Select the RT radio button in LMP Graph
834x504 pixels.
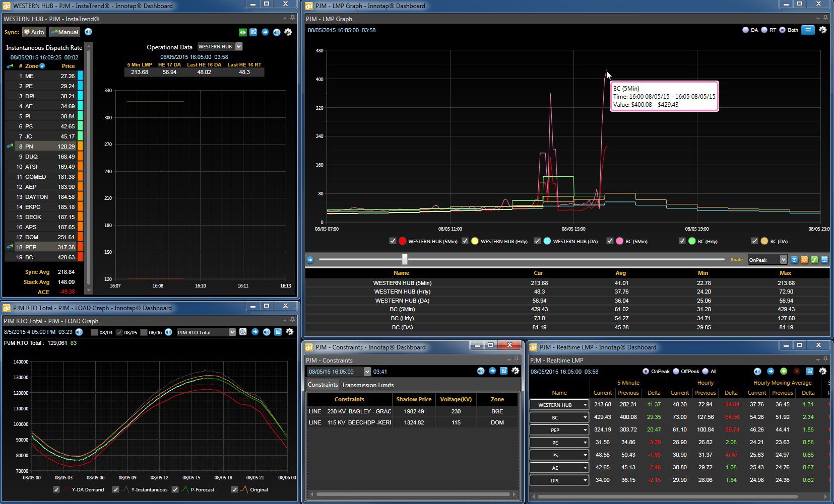pos(764,30)
